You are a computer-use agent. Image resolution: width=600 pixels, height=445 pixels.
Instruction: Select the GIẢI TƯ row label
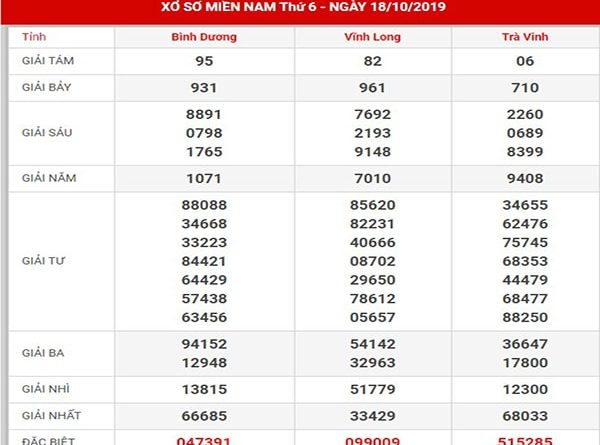[43, 261]
